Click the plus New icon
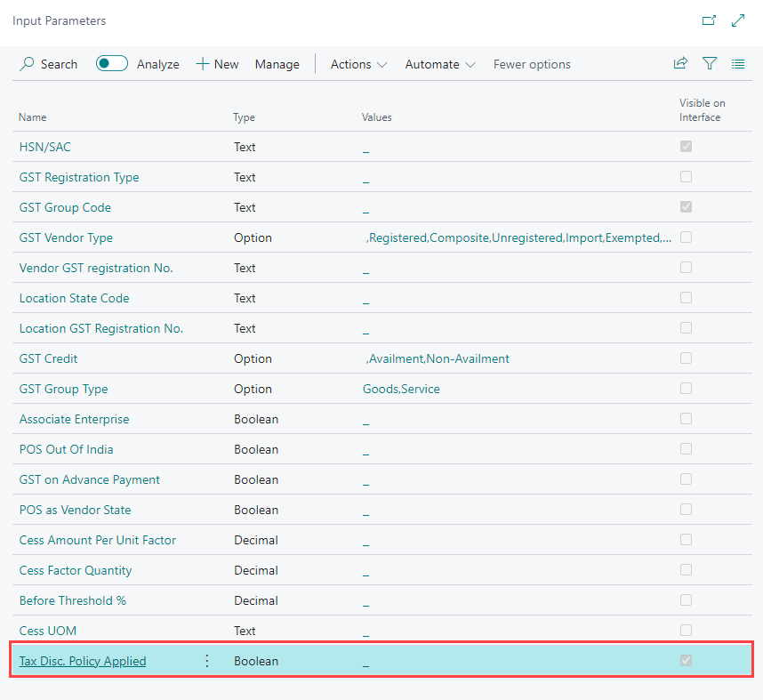763x700 pixels. [203, 64]
